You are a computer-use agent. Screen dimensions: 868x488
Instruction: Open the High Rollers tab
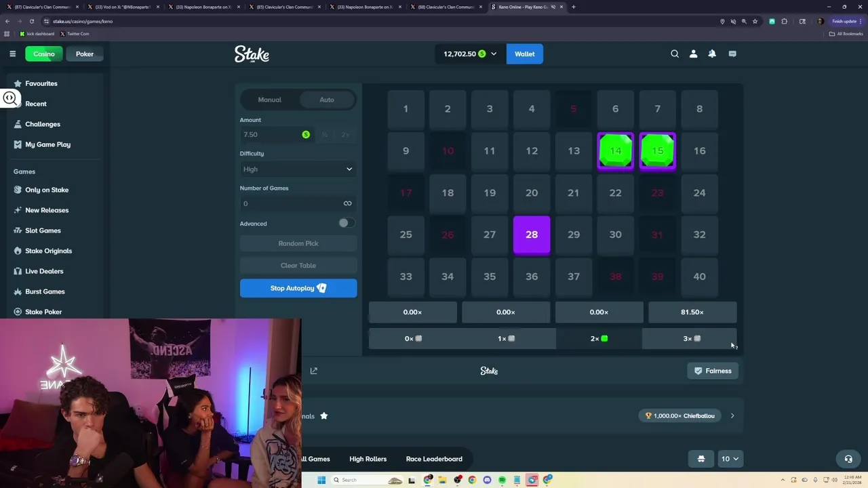[368, 459]
